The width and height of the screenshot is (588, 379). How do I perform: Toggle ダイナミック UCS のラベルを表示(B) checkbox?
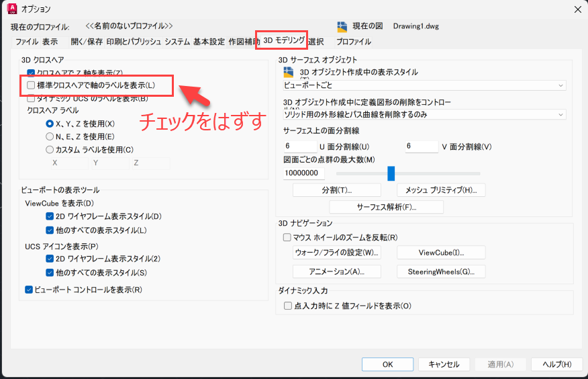point(31,99)
